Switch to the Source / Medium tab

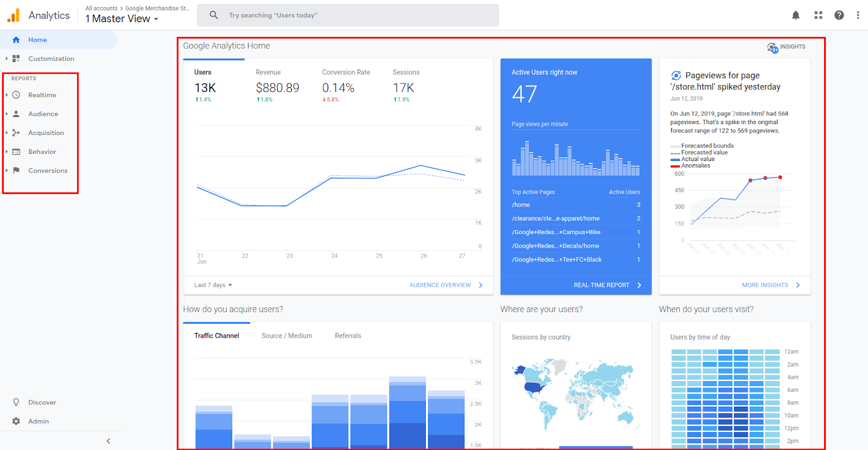coord(287,336)
